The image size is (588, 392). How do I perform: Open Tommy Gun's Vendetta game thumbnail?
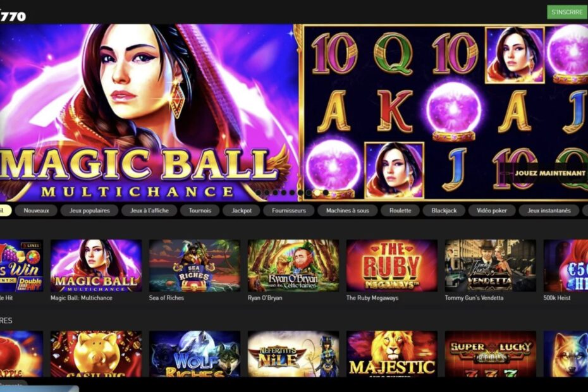point(491,266)
